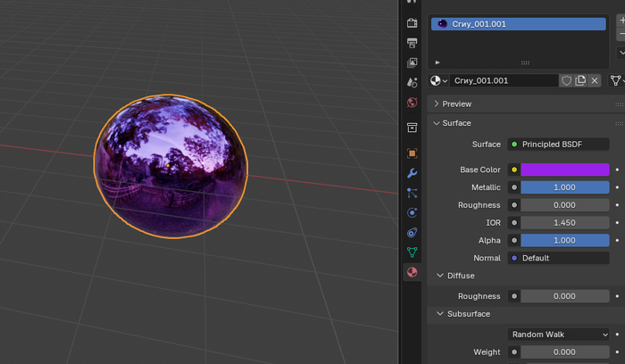The height and width of the screenshot is (364, 625).
Task: Unlink material with the X button
Action: (595, 80)
